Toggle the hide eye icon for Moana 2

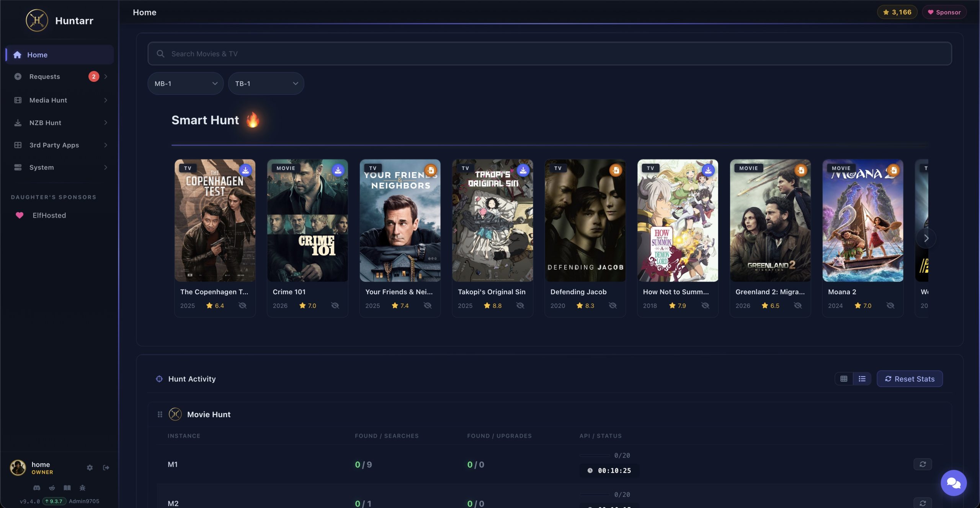click(x=890, y=305)
